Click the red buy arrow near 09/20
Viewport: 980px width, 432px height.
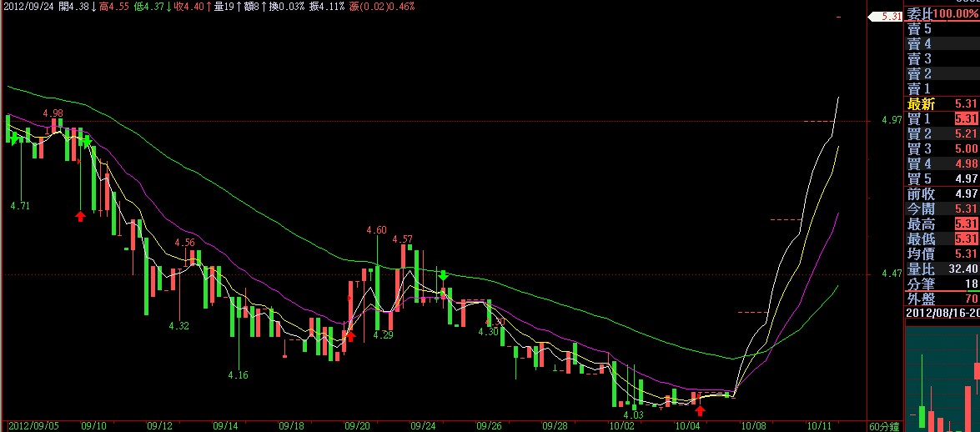[350, 336]
